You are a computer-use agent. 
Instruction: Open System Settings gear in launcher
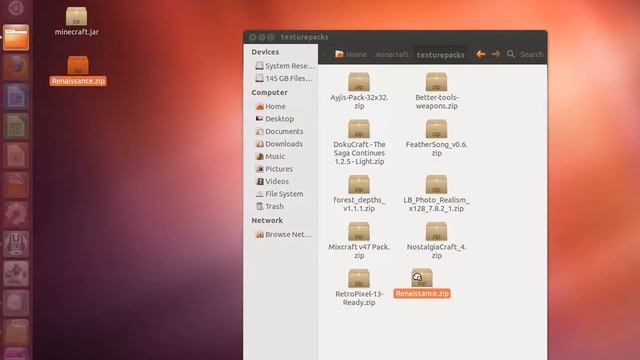point(16,214)
